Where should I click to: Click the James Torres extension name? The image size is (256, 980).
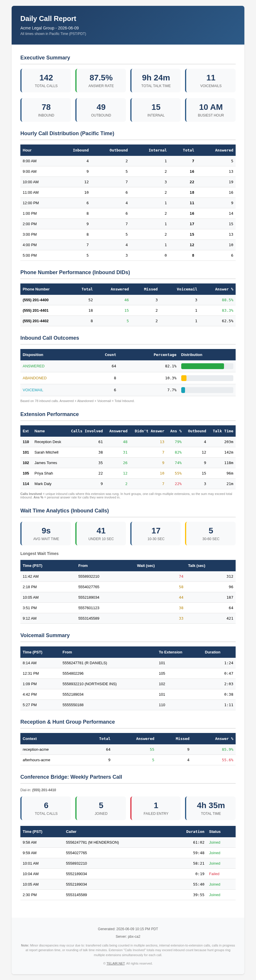[x=46, y=463]
